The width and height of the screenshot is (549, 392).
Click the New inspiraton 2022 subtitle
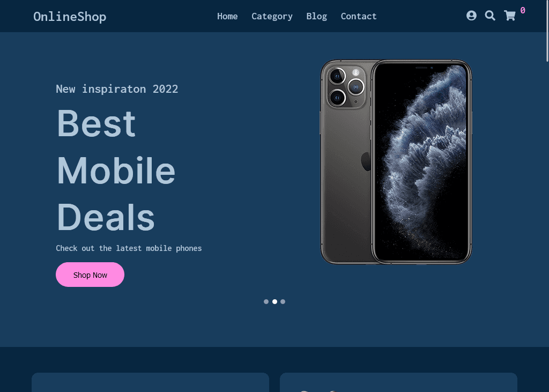pyautogui.click(x=117, y=89)
